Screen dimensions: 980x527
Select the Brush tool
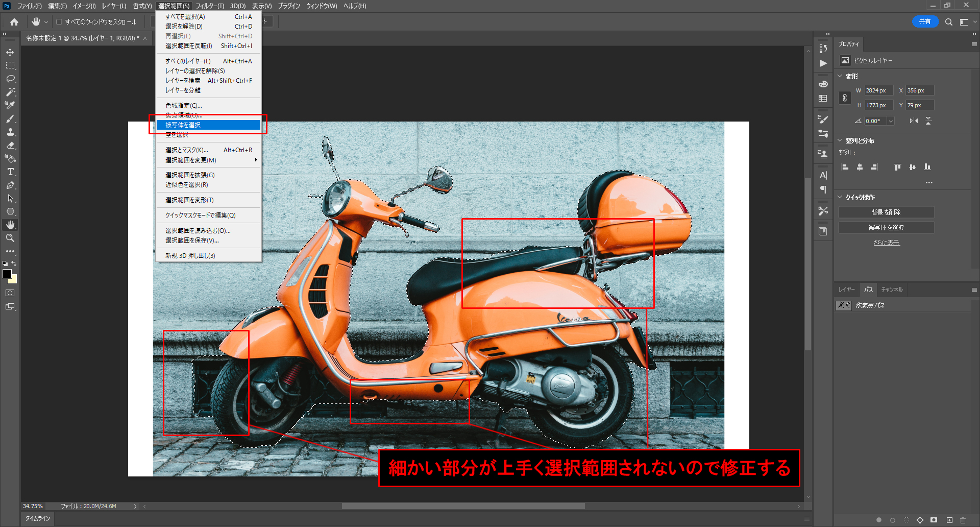click(10, 119)
